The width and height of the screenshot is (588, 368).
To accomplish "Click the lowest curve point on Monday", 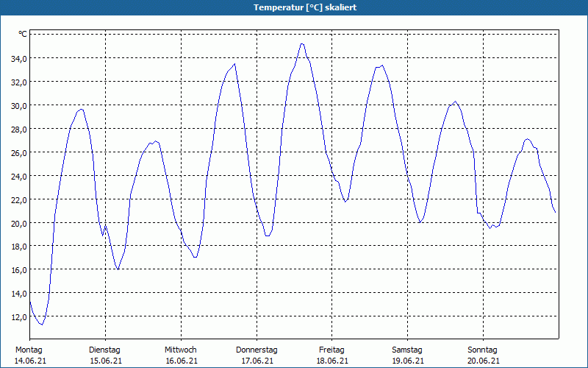I will pyautogui.click(x=42, y=325).
